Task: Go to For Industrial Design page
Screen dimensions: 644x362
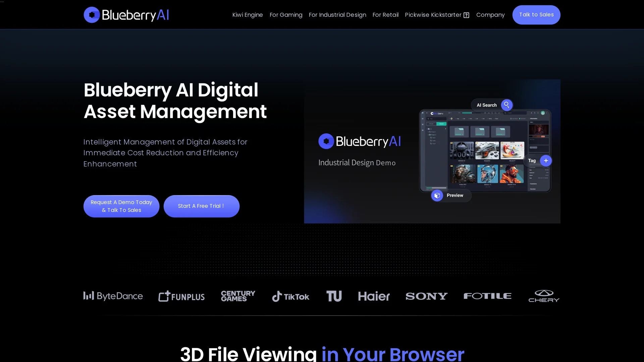Action: [x=337, y=15]
